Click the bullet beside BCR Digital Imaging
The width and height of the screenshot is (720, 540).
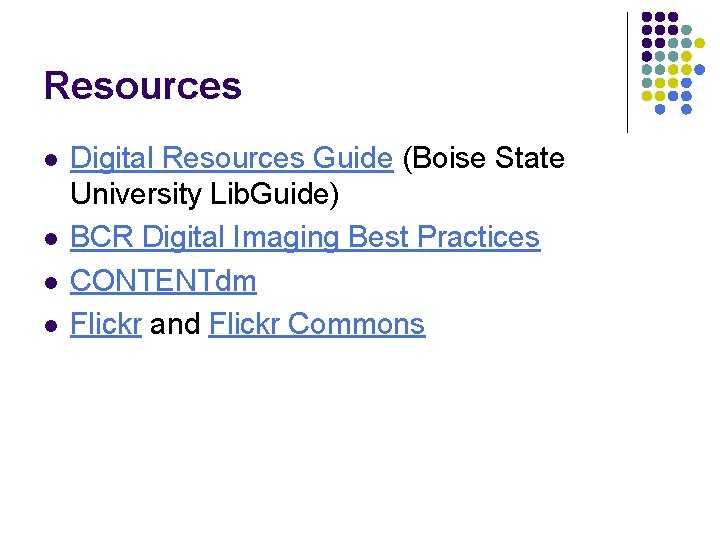point(51,239)
